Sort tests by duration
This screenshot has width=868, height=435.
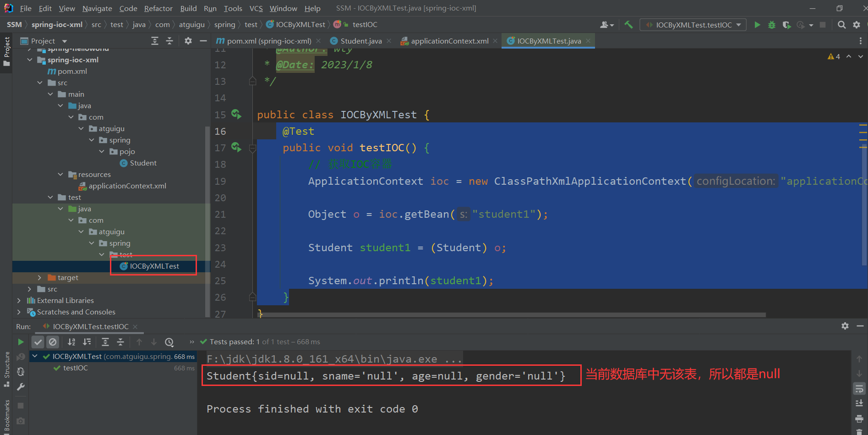pos(87,342)
